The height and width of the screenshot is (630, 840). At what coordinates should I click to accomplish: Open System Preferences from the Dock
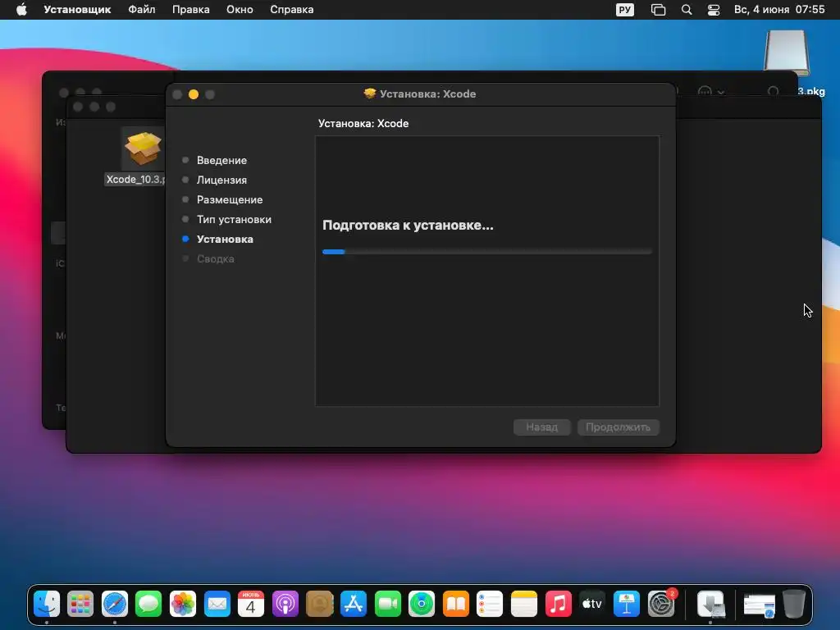pyautogui.click(x=661, y=604)
